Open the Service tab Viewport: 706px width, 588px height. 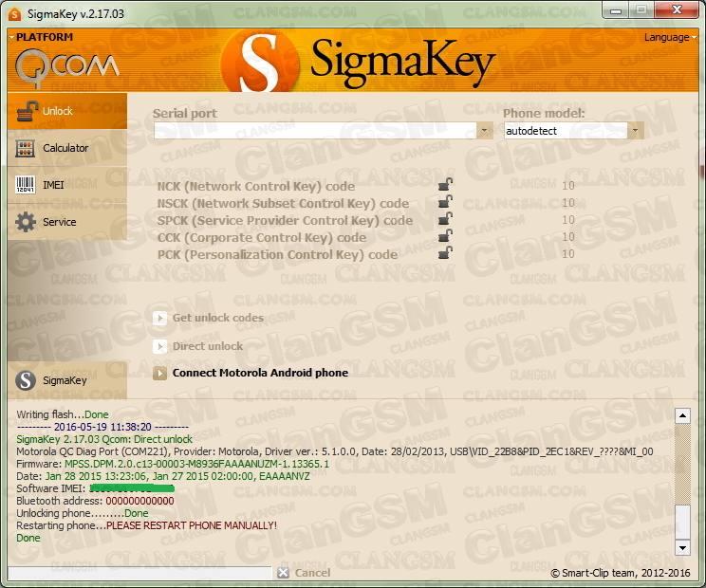pyautogui.click(x=67, y=222)
